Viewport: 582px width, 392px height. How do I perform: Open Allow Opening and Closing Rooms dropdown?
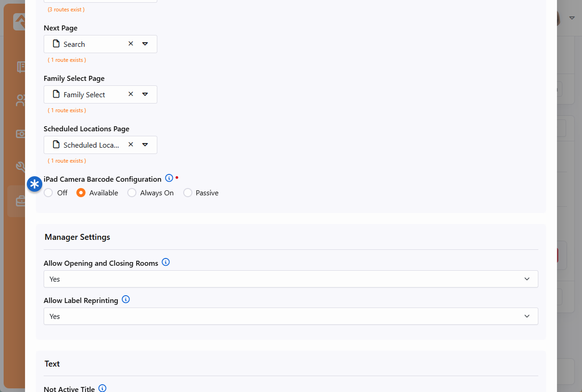pos(291,279)
